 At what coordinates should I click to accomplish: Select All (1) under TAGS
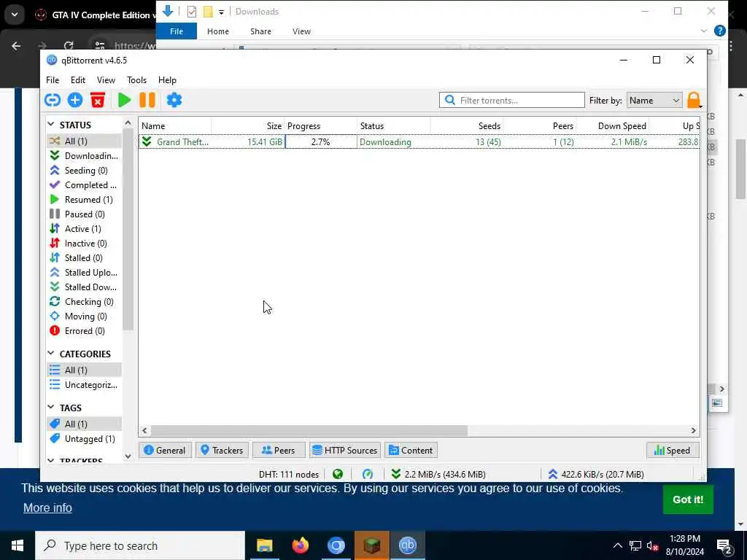click(x=85, y=424)
